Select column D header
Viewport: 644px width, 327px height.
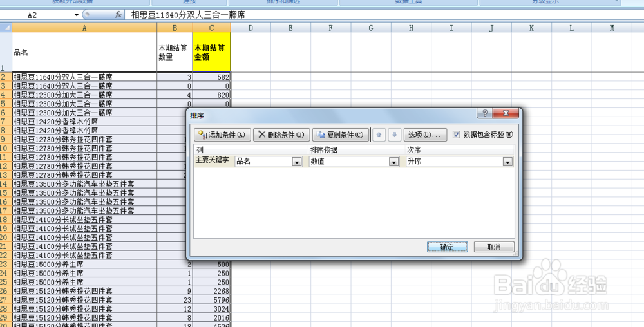(x=251, y=28)
